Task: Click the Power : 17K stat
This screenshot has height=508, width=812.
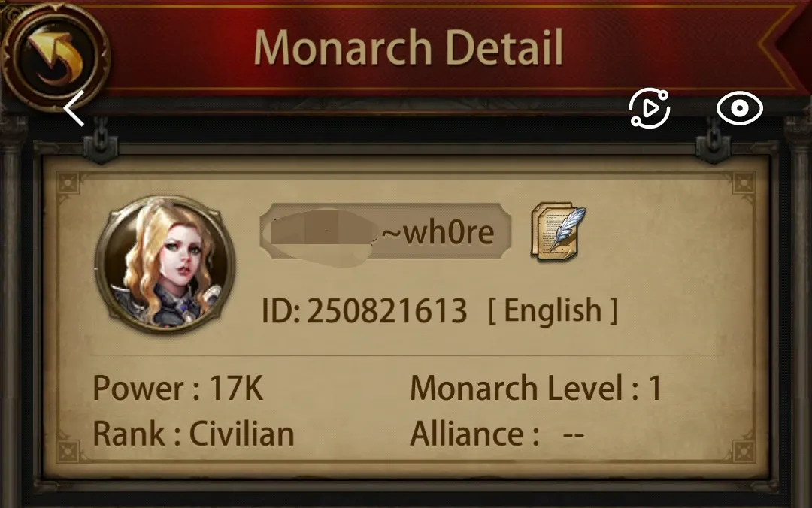Action: click(x=178, y=387)
